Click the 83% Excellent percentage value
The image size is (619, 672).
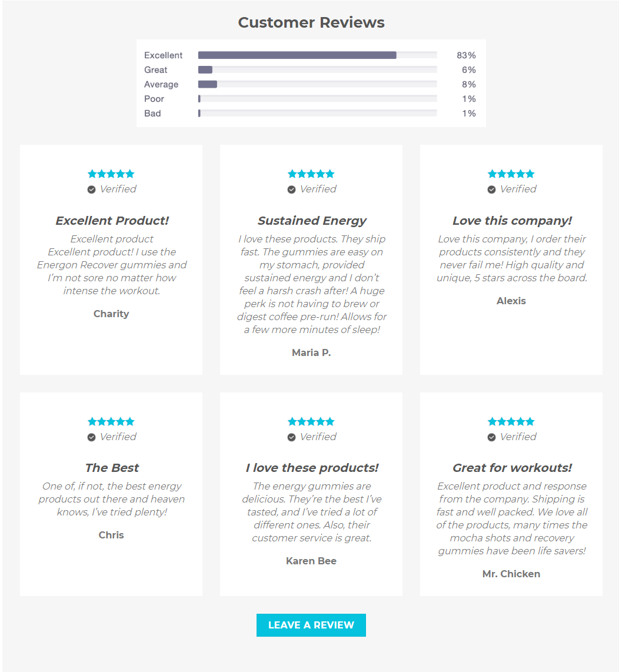[x=466, y=55]
